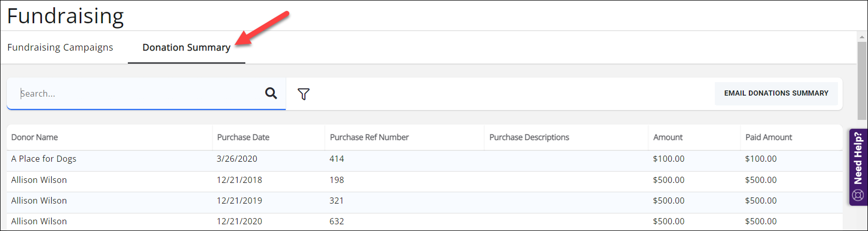Open the Need Help side panel
868x231 pixels.
coord(858,158)
